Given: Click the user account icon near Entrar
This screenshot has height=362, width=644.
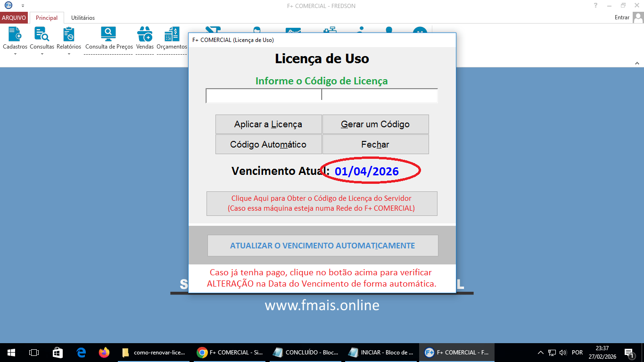Looking at the screenshot, I should [638, 17].
